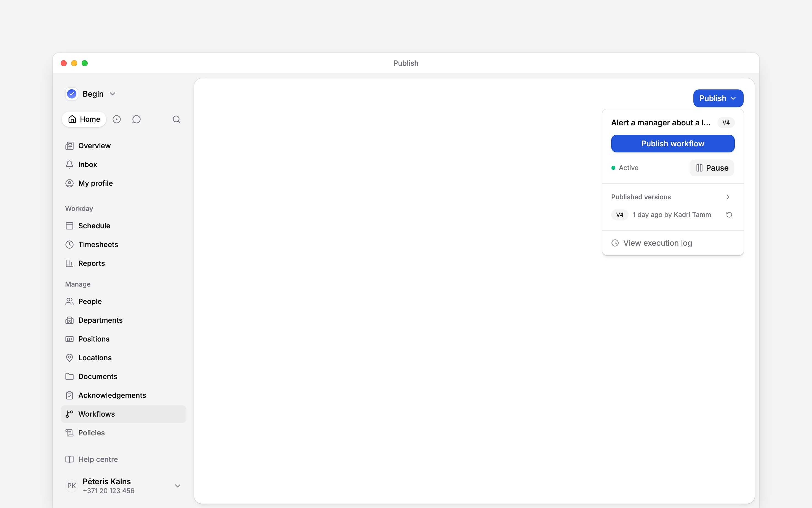Click the Locations pin icon
The height and width of the screenshot is (508, 812).
pyautogui.click(x=70, y=358)
